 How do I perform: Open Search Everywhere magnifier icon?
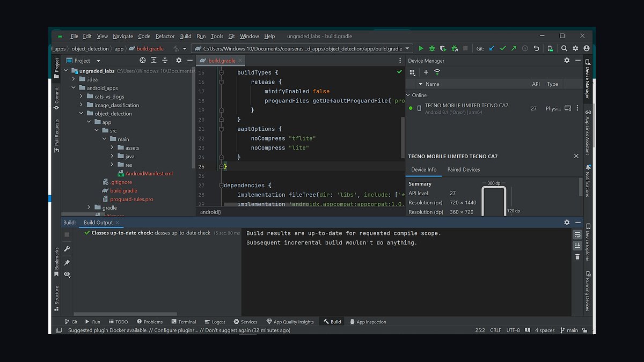coord(564,48)
